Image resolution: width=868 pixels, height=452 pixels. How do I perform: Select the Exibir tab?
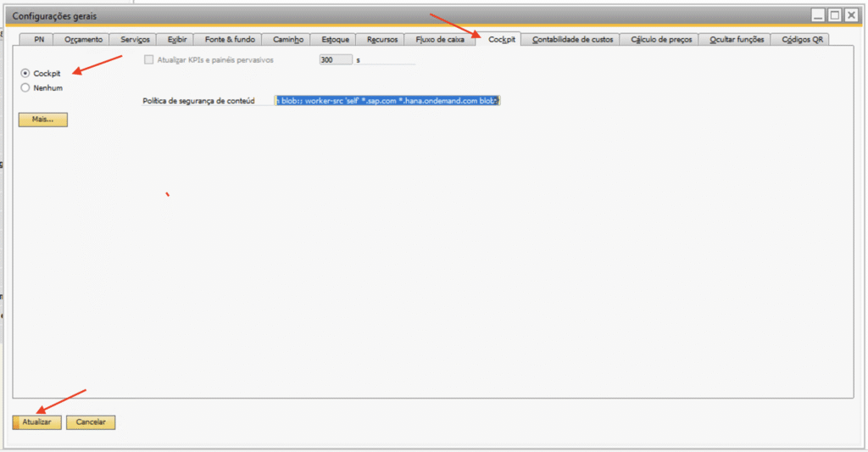175,40
